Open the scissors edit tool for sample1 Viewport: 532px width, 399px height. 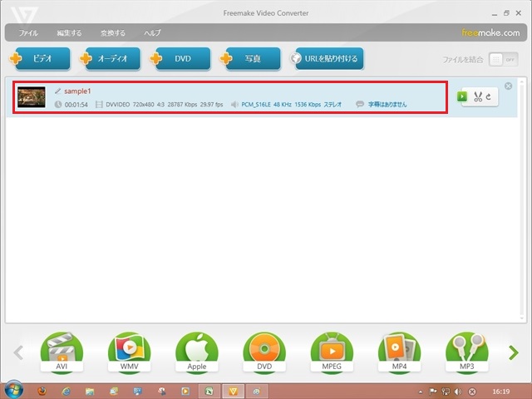tap(483, 96)
